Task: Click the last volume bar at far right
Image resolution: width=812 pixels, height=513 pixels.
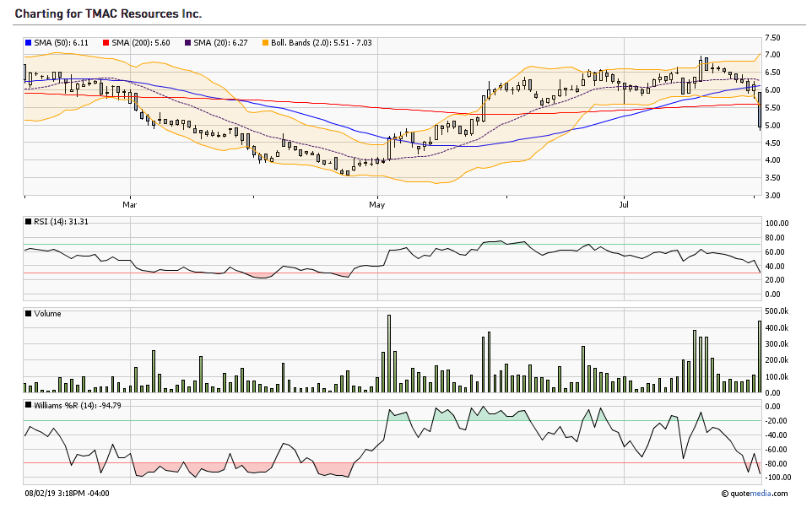Action: click(759, 357)
